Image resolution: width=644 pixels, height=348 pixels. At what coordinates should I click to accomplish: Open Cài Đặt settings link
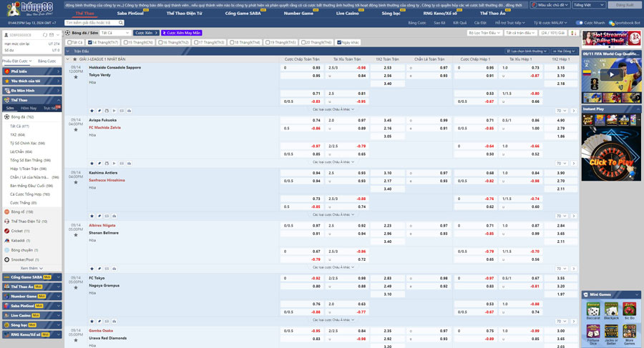[x=480, y=23]
